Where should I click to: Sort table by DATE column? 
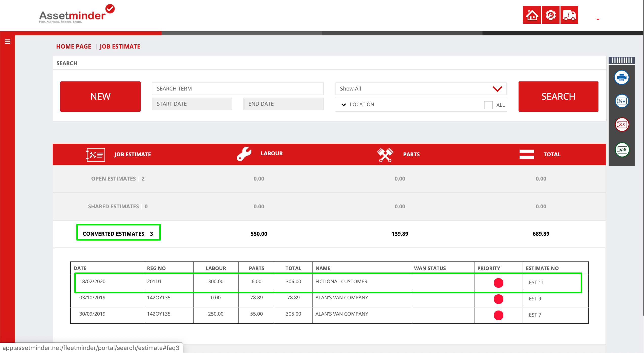point(80,268)
